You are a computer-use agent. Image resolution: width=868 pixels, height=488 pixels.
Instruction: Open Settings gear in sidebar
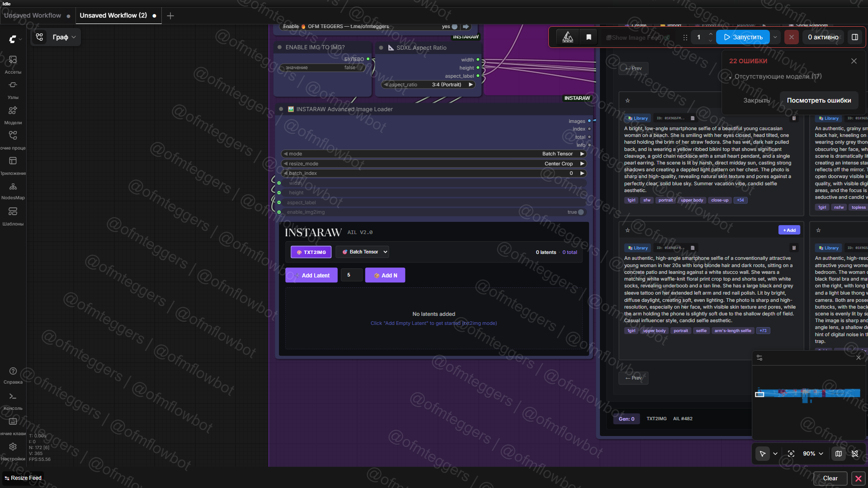click(x=13, y=447)
